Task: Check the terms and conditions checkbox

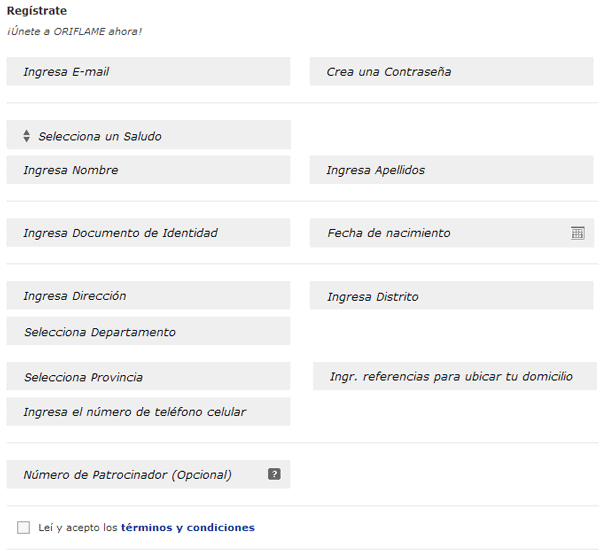Action: [23, 527]
